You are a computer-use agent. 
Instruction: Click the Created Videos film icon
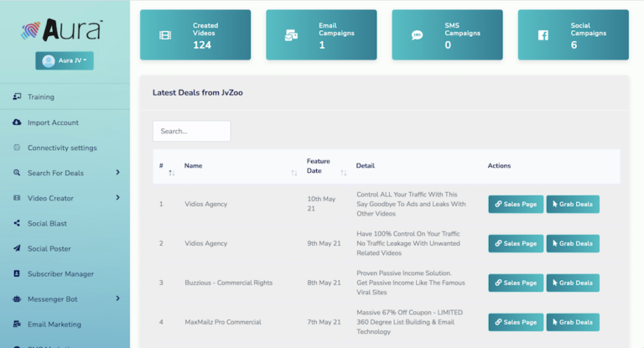[x=165, y=35]
